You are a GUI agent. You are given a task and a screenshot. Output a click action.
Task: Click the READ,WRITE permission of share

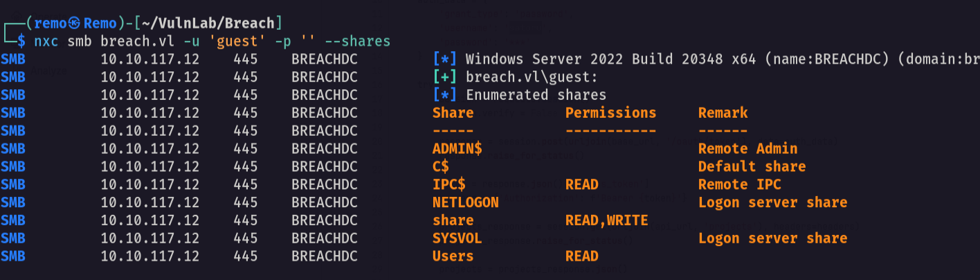pos(607,220)
